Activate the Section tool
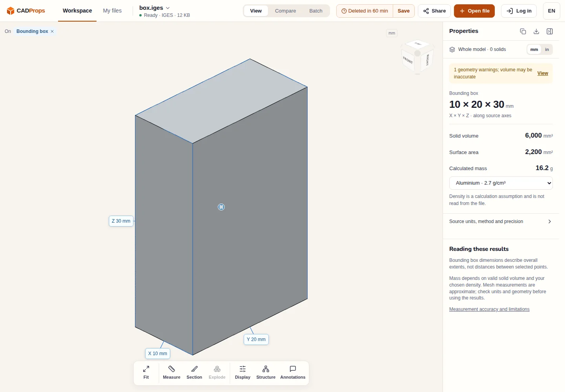The height and width of the screenshot is (392, 565). (194, 372)
